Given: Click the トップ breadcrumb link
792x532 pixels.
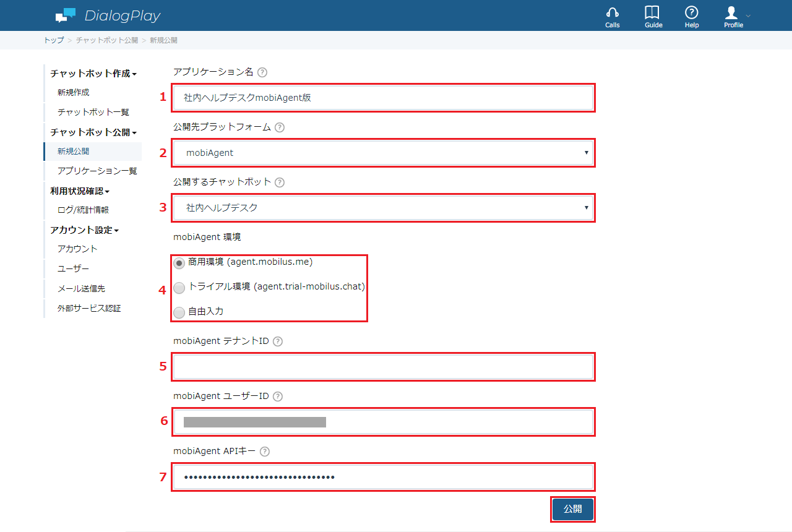Looking at the screenshot, I should coord(53,40).
